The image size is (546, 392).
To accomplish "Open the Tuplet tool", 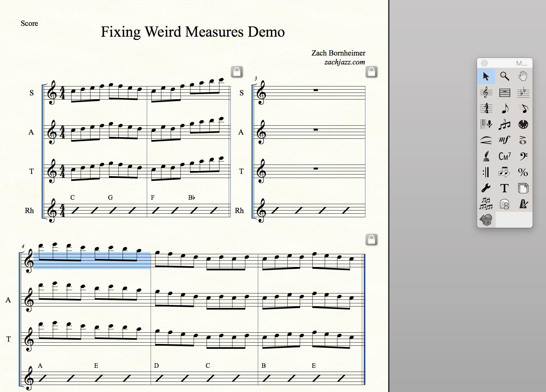I will [505, 124].
